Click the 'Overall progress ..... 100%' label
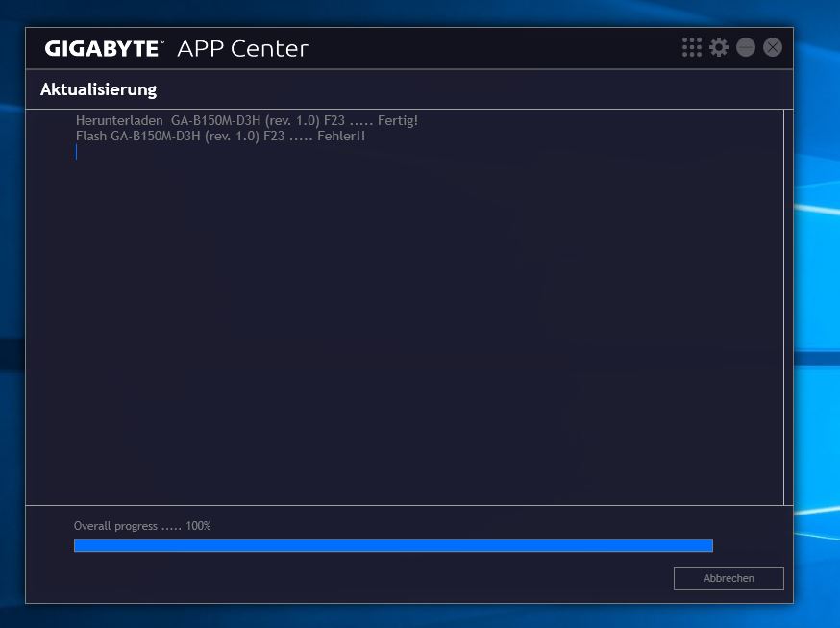Viewport: 840px width, 628px height. click(142, 526)
